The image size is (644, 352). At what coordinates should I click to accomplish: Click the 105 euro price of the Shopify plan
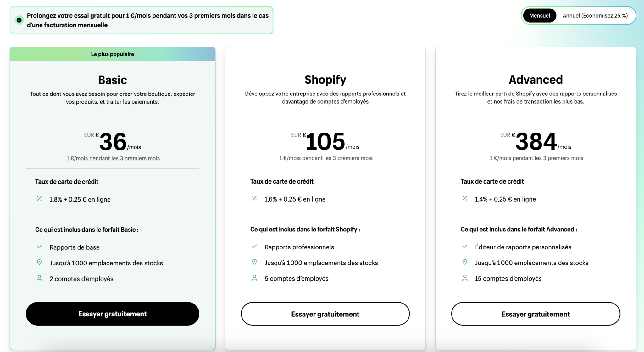pyautogui.click(x=325, y=141)
